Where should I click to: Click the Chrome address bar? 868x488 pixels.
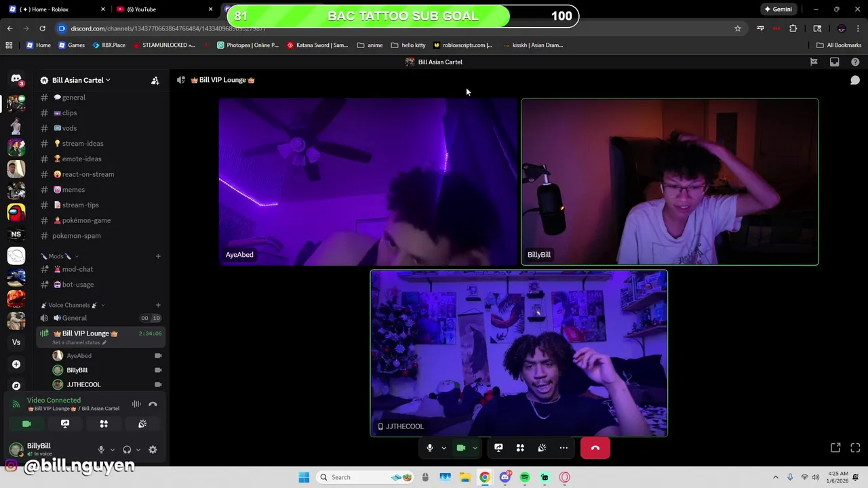(x=393, y=28)
